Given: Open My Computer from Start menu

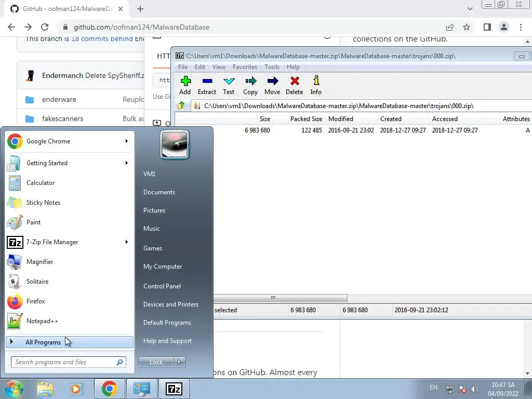Looking at the screenshot, I should coord(163,267).
